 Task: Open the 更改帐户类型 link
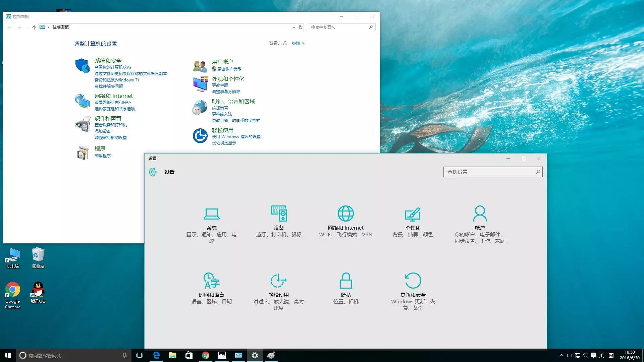tap(229, 69)
